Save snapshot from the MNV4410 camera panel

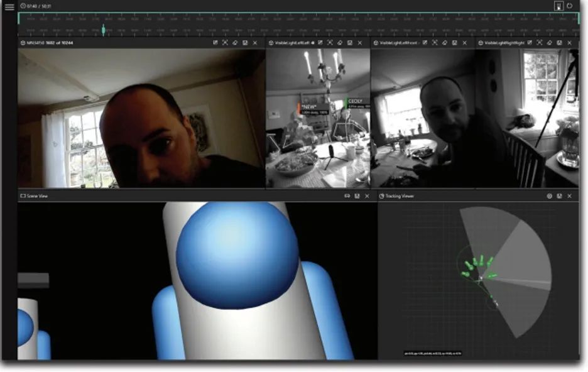pos(244,43)
